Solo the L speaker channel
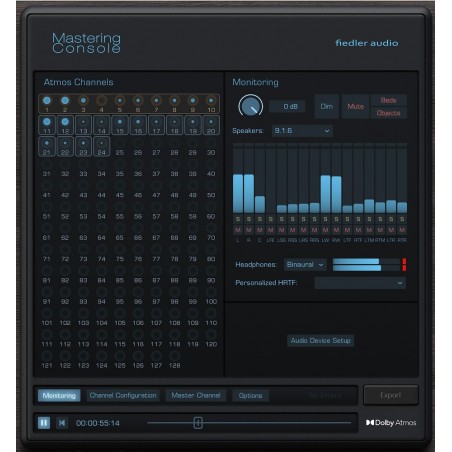452x452 pixels. [x=238, y=219]
